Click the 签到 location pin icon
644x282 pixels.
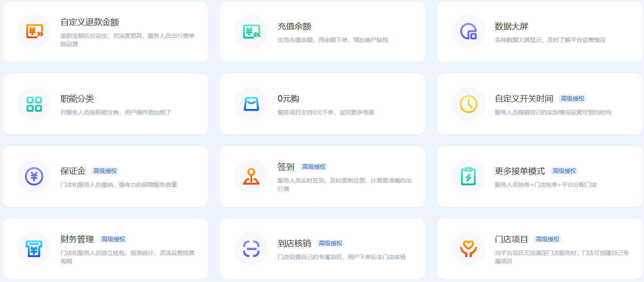(x=251, y=176)
